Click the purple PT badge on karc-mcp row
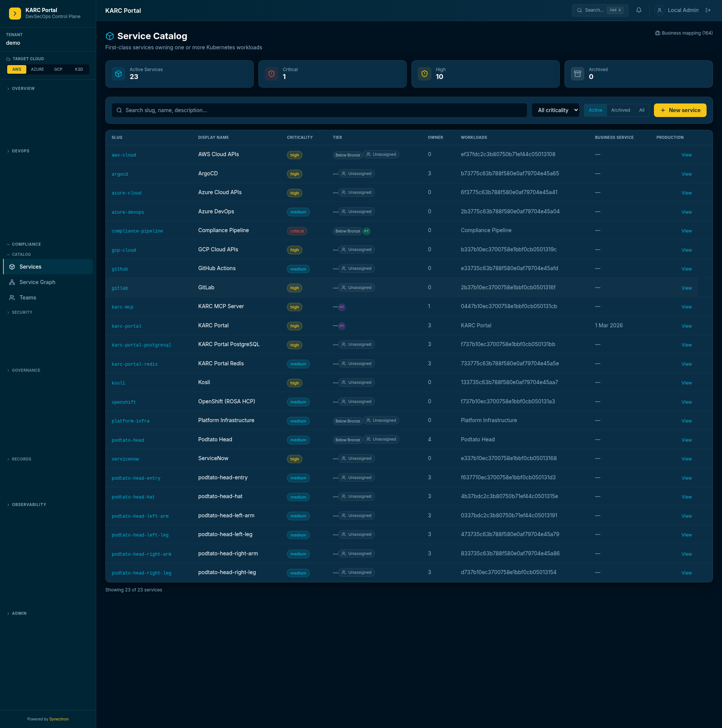722x728 pixels. pyautogui.click(x=341, y=307)
